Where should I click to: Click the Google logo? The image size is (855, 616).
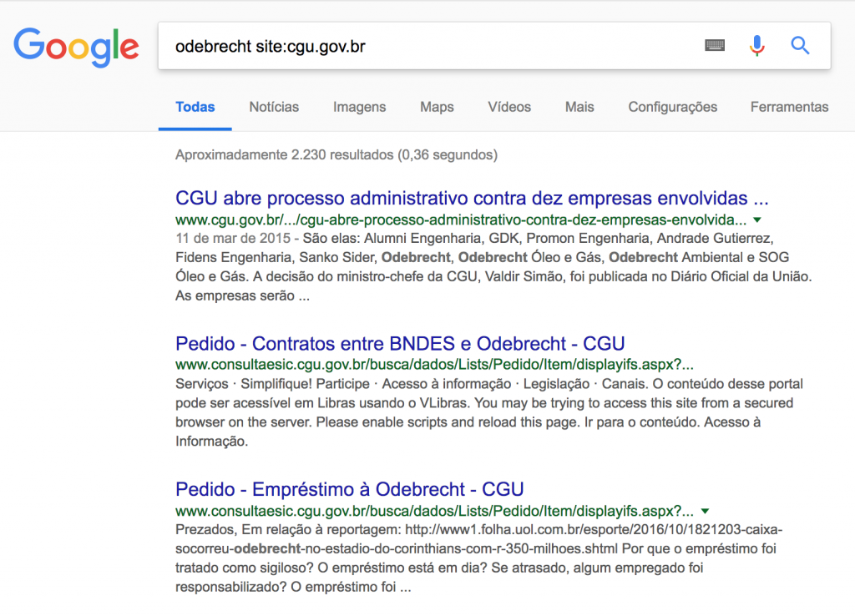coord(76,46)
